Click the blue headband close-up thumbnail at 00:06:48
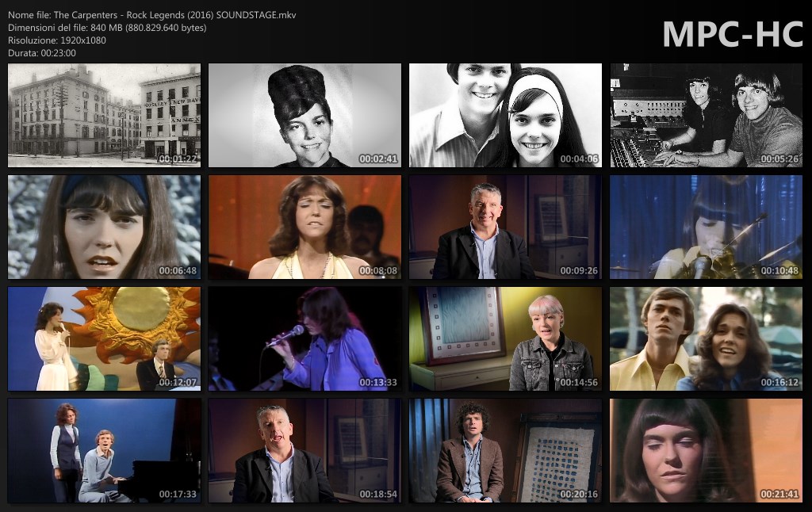Image resolution: width=812 pixels, height=512 pixels. (104, 227)
